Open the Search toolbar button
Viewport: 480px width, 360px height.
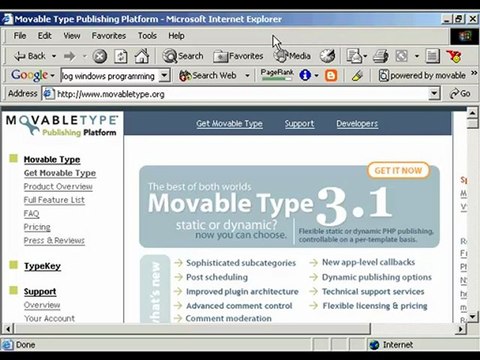tap(183, 56)
